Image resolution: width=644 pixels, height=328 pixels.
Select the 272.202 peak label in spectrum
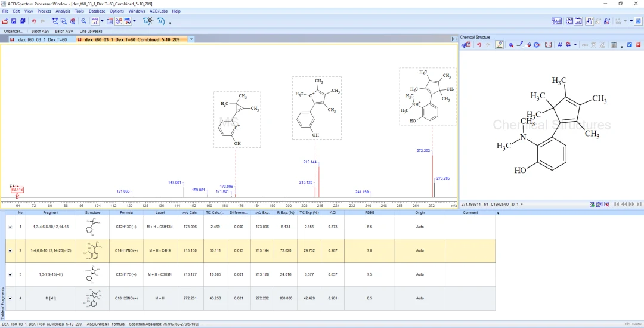423,151
